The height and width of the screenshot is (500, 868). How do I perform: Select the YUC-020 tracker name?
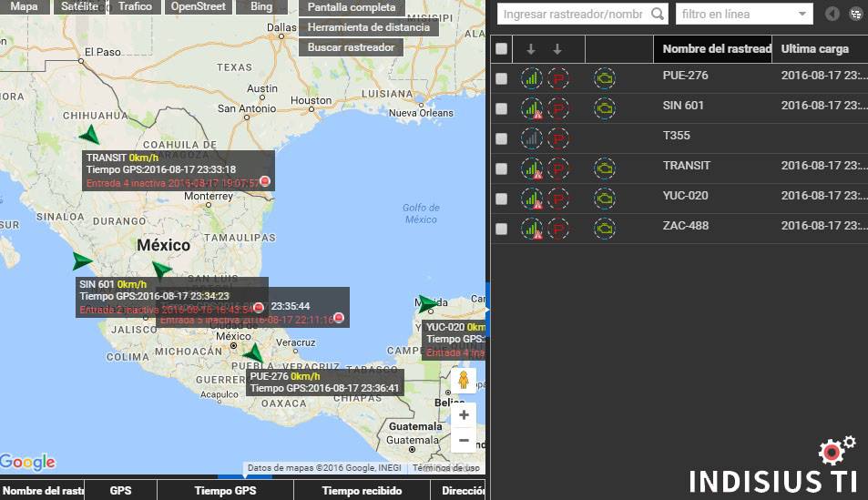pos(685,196)
